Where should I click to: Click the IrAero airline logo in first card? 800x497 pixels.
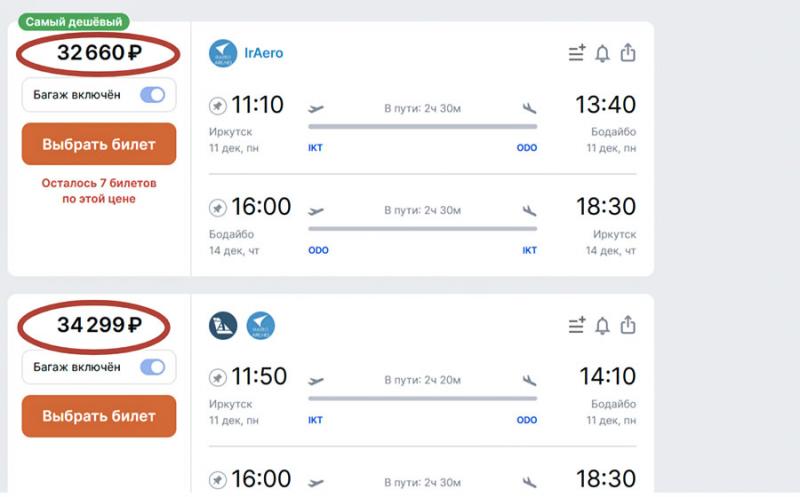[x=223, y=53]
